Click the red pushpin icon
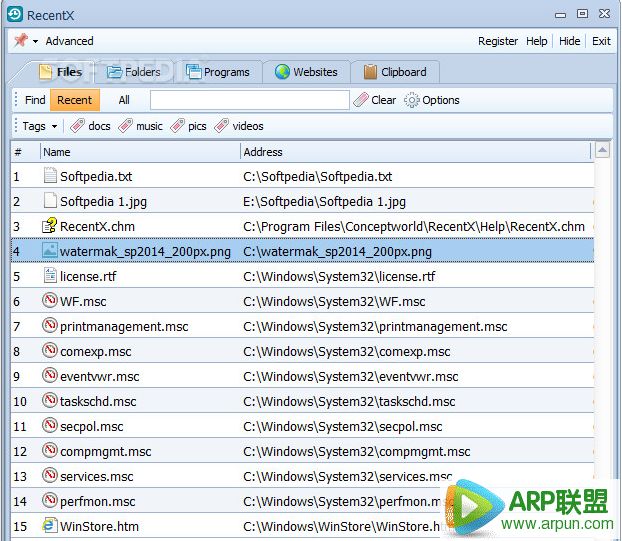 pos(21,40)
